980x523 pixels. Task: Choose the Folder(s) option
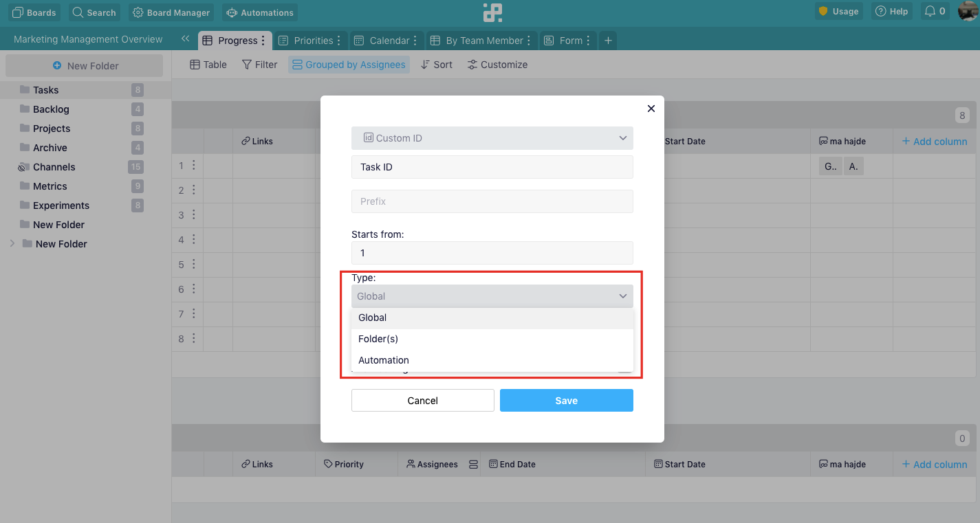(x=492, y=340)
